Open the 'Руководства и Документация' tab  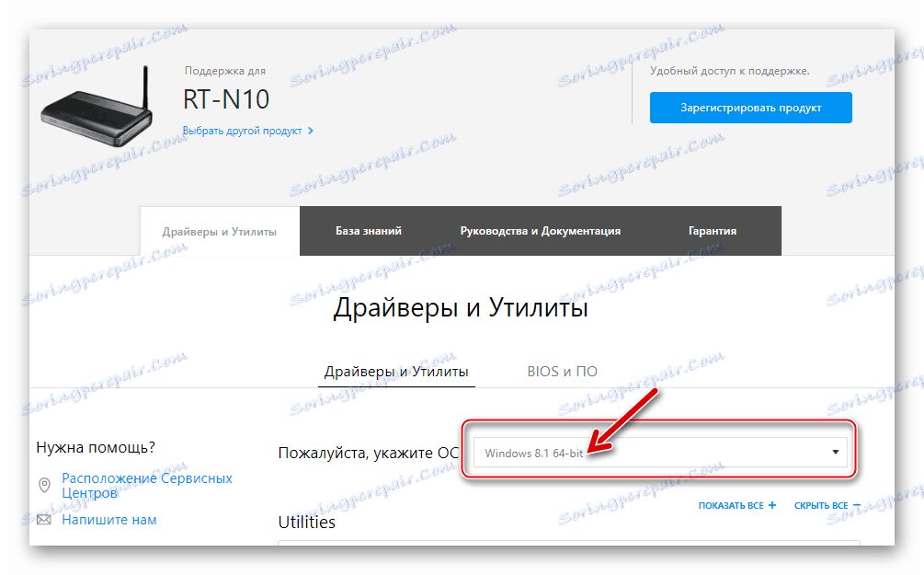pos(541,231)
